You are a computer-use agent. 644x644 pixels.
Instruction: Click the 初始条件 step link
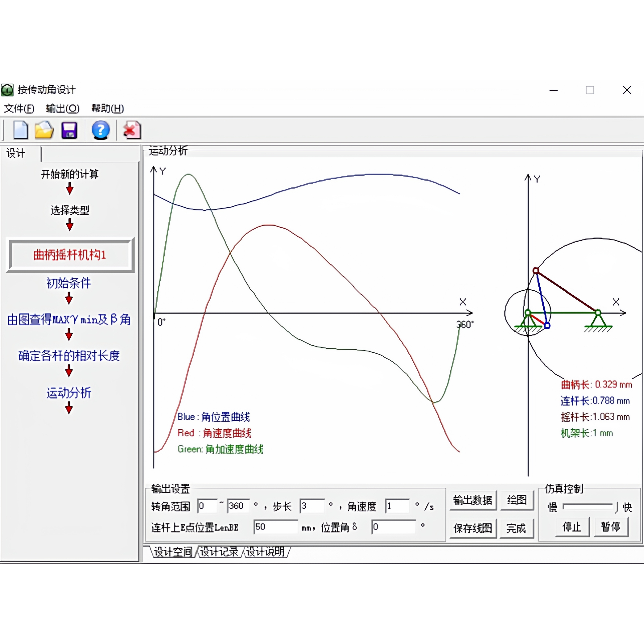(69, 283)
